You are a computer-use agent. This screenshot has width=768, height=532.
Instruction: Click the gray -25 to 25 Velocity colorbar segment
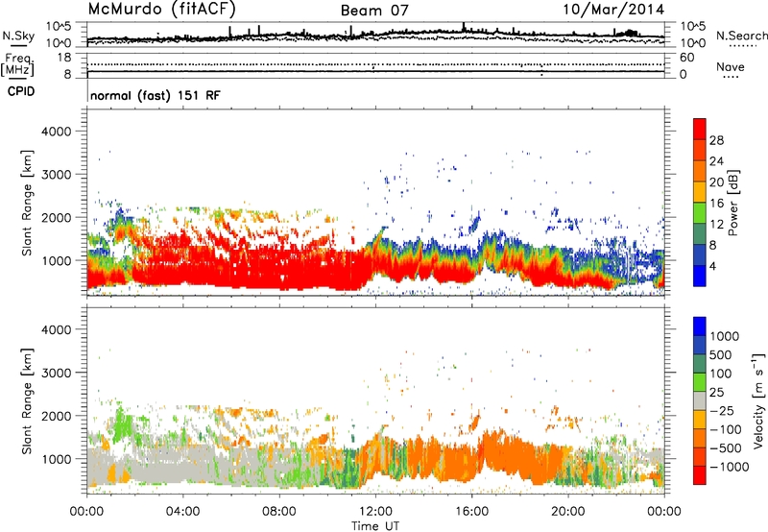point(700,400)
